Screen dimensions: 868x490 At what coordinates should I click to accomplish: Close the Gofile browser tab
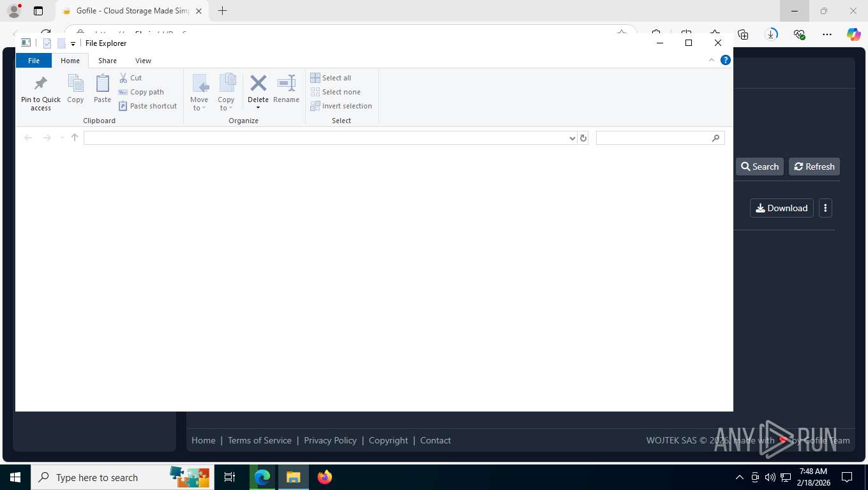198,11
